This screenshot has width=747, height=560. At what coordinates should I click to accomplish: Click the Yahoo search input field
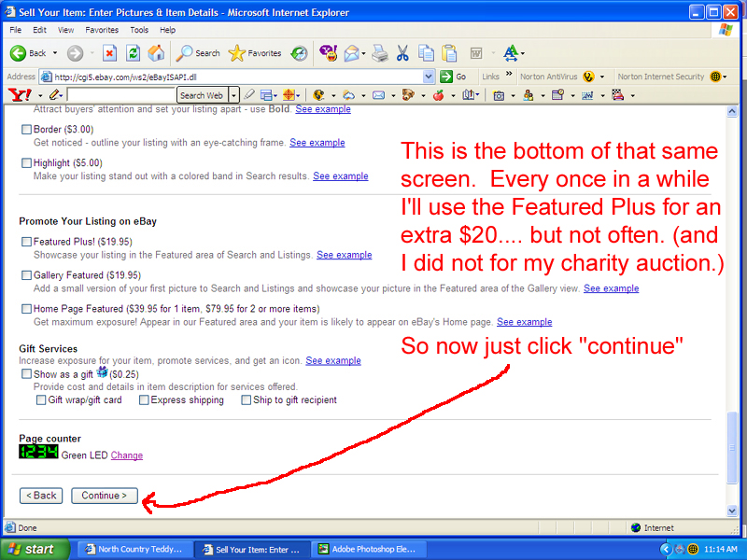121,95
